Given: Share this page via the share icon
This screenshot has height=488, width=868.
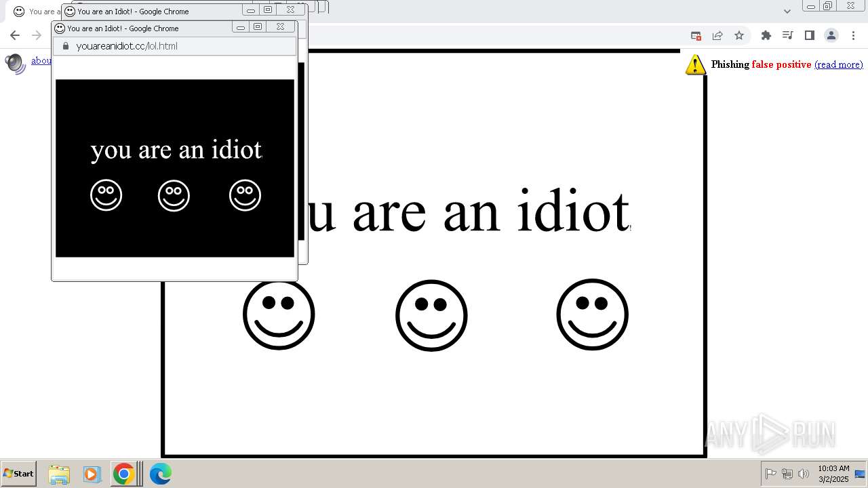Looking at the screenshot, I should (x=717, y=35).
